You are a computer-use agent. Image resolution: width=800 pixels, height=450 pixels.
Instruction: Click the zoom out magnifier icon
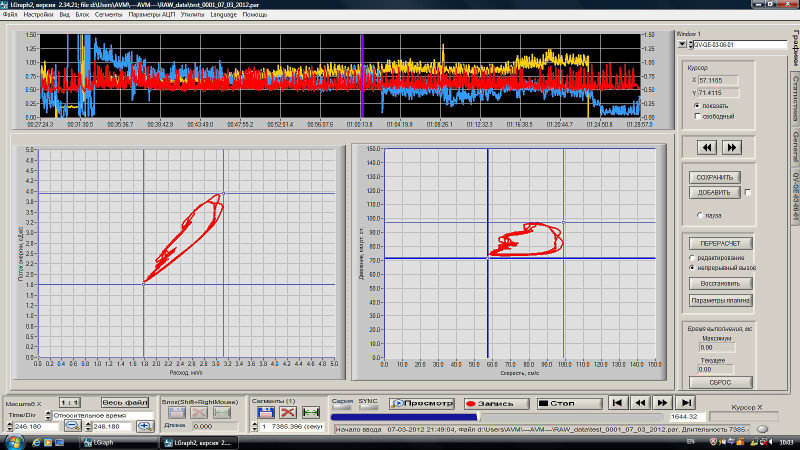(x=73, y=425)
